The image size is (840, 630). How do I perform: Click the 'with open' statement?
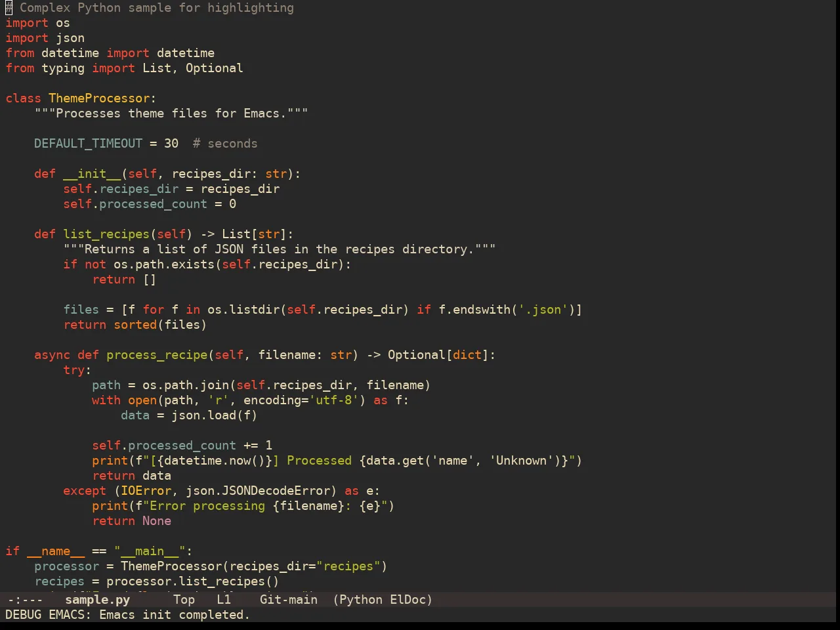point(124,400)
